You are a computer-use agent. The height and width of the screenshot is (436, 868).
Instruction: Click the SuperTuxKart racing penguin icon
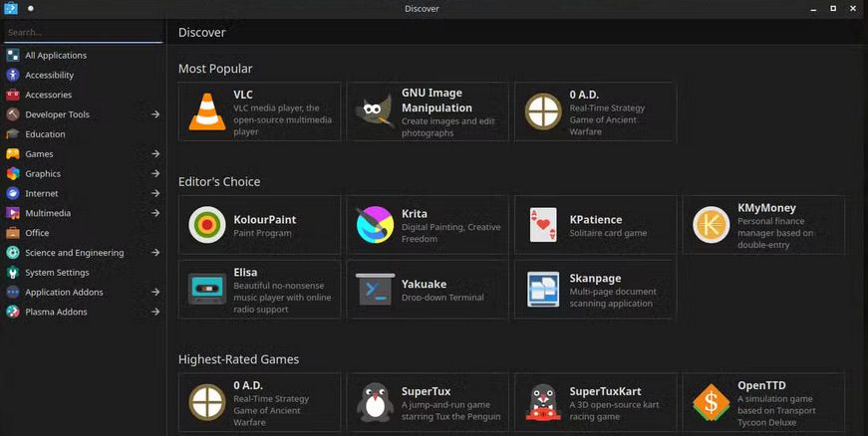(x=543, y=402)
